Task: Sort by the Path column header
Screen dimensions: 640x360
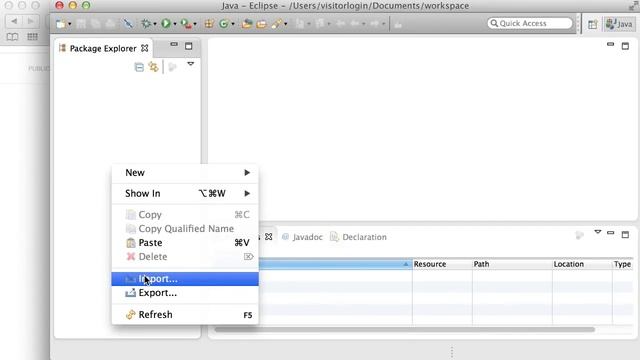Action: 512,264
